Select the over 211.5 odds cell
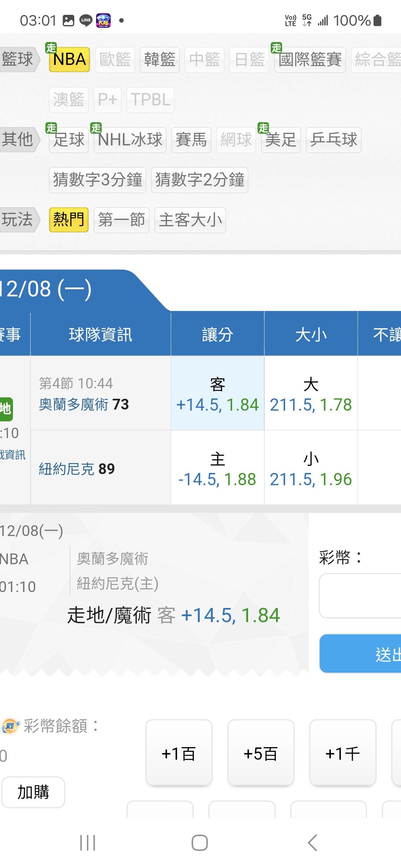401x868 pixels. pyautogui.click(x=311, y=394)
